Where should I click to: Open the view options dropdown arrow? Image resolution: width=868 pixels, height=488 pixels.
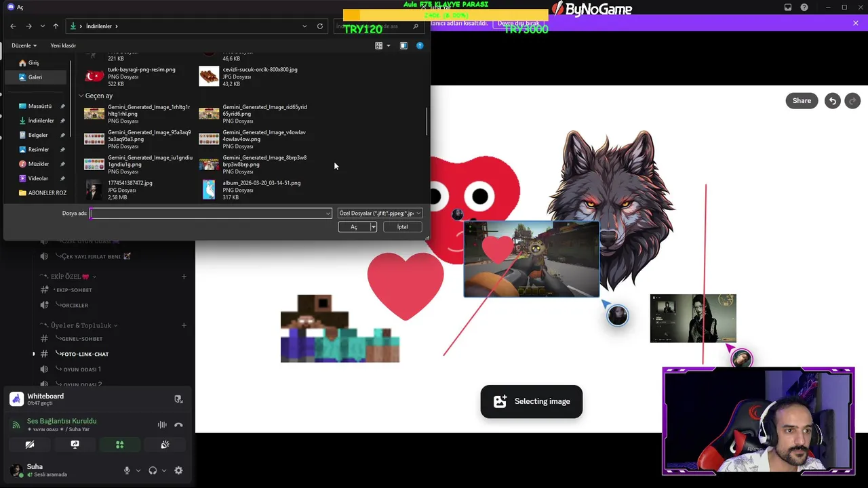click(388, 45)
